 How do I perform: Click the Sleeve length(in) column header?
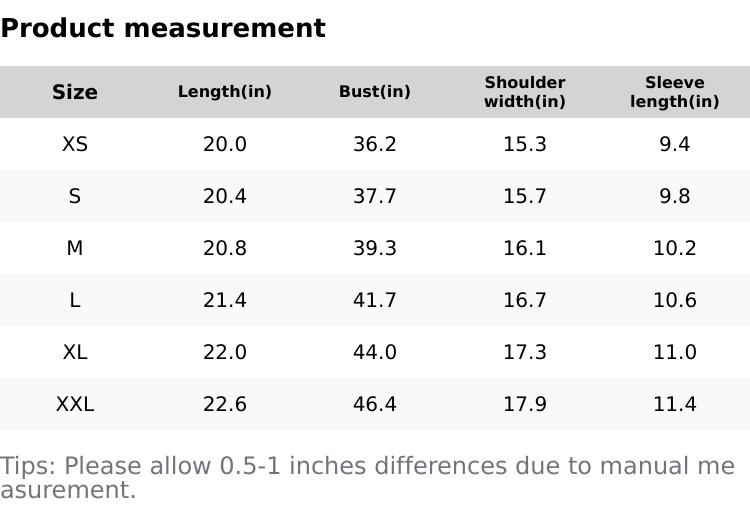click(675, 92)
